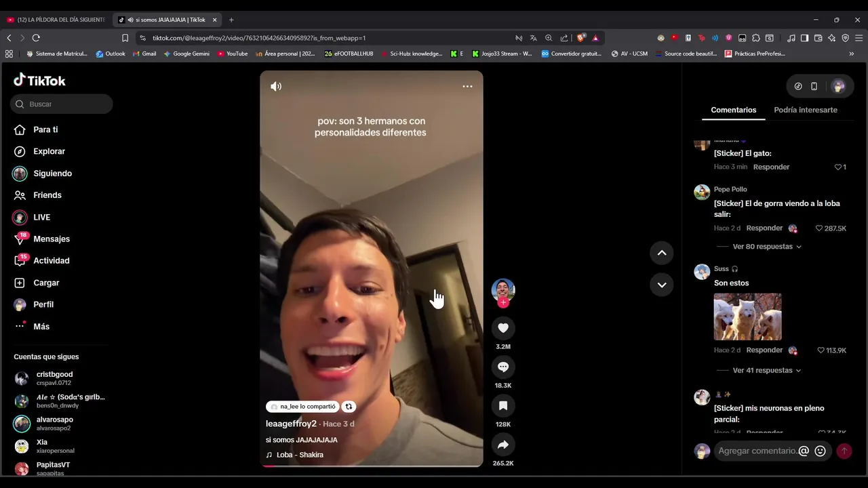Open the browser hamburger main menu
Screen dimensions: 868x488
[858, 38]
